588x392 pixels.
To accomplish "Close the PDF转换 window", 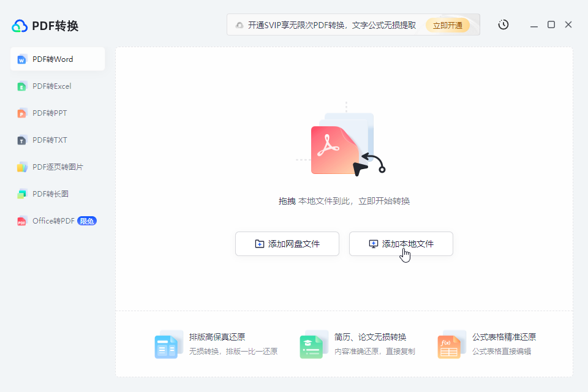I will click(x=568, y=24).
